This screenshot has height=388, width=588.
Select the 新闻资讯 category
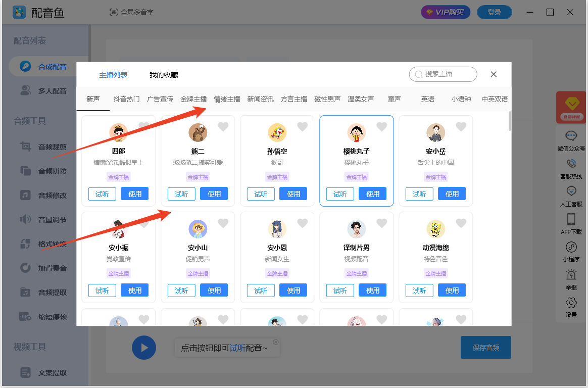[260, 99]
